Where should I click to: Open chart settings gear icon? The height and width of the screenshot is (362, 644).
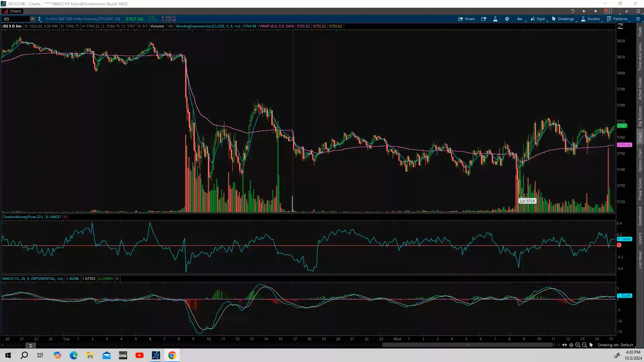pos(507,19)
